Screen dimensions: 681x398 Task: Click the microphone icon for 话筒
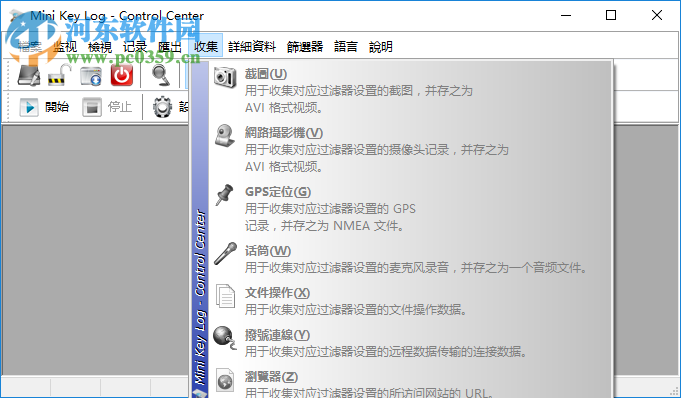click(225, 253)
